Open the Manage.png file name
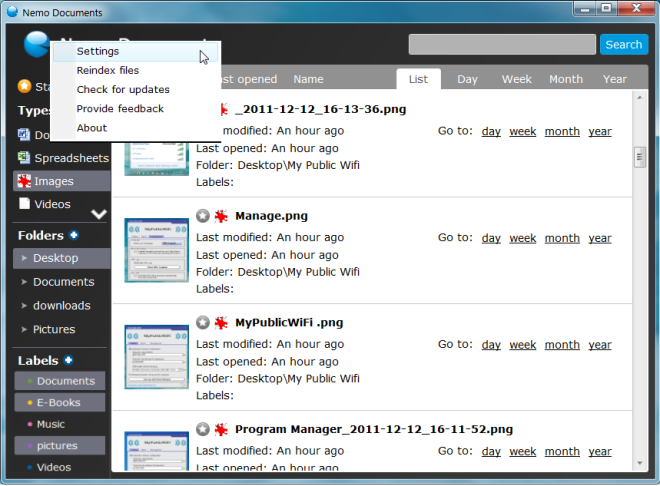Screen dimensions: 660x486 pos(271,216)
